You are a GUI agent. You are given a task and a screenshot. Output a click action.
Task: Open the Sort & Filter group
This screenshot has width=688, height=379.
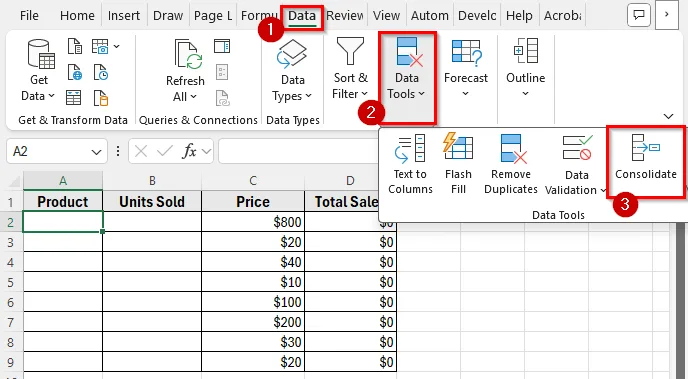click(x=350, y=68)
